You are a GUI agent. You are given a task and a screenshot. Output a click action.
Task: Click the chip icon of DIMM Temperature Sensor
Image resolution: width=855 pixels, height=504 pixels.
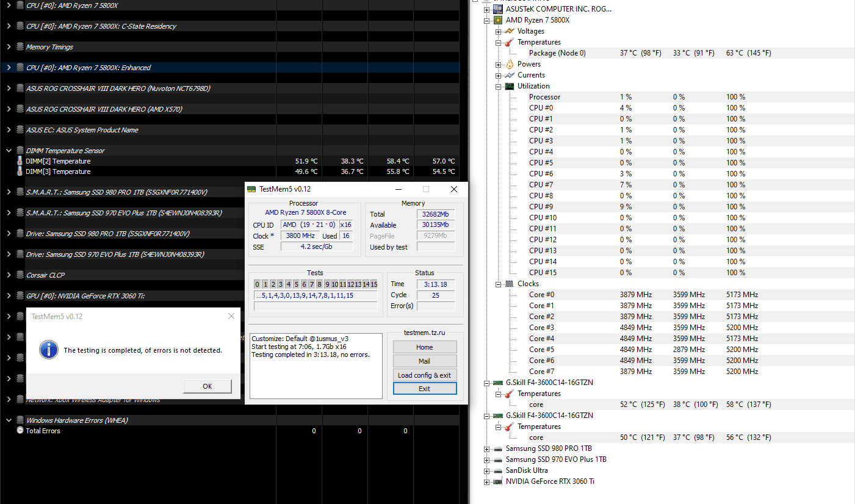point(20,151)
